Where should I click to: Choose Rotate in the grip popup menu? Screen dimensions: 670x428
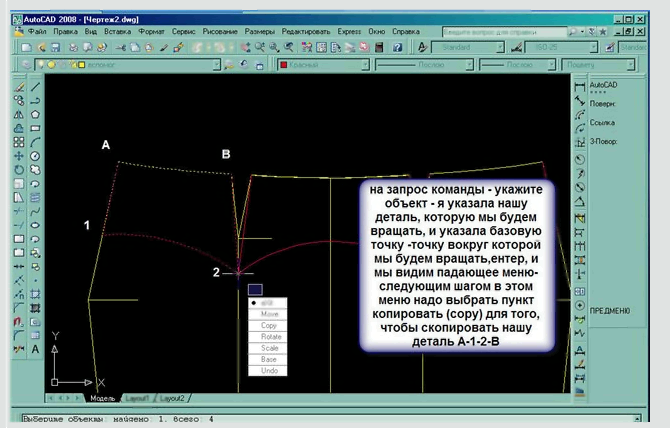click(269, 336)
